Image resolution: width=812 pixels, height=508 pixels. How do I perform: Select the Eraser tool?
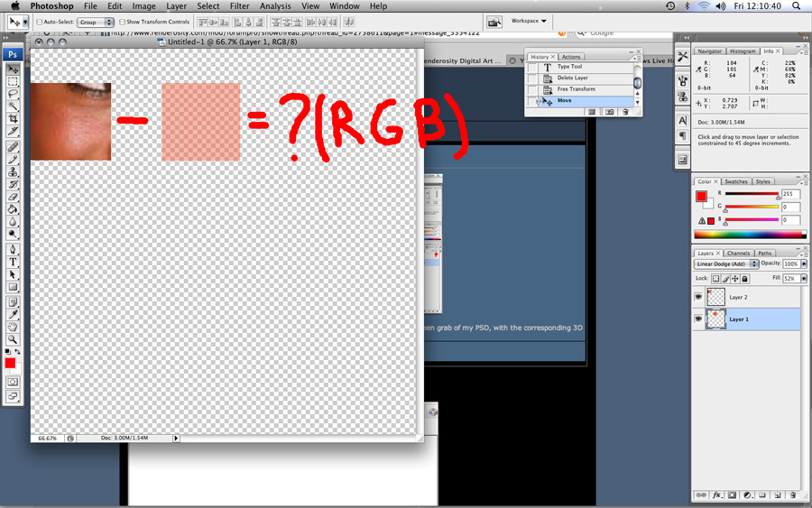pos(13,197)
